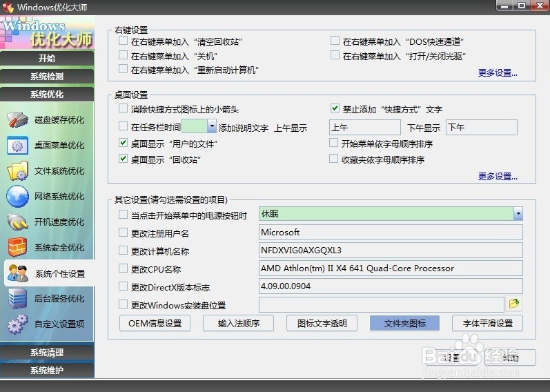Viewport: 550px width, 392px height.
Task: Collapse the 系统优化 section tab
Action: 47,94
